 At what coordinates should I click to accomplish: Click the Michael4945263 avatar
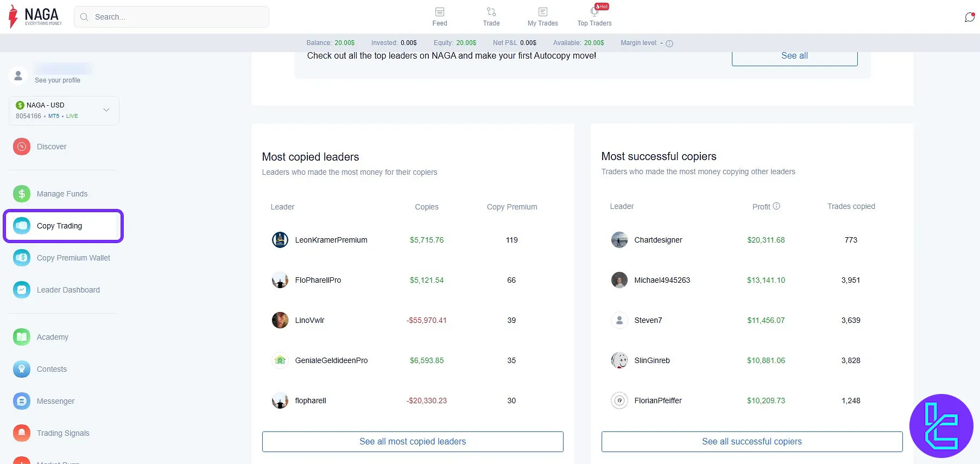tap(619, 280)
